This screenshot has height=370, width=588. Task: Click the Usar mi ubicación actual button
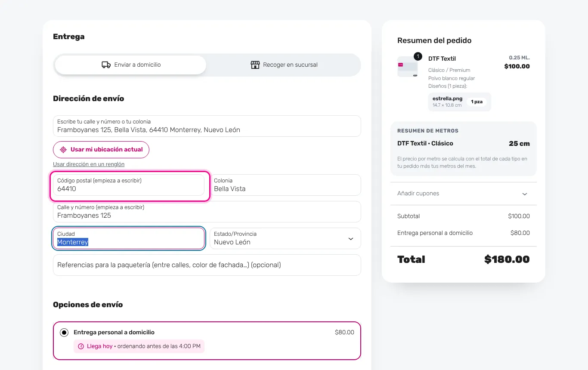coord(101,150)
